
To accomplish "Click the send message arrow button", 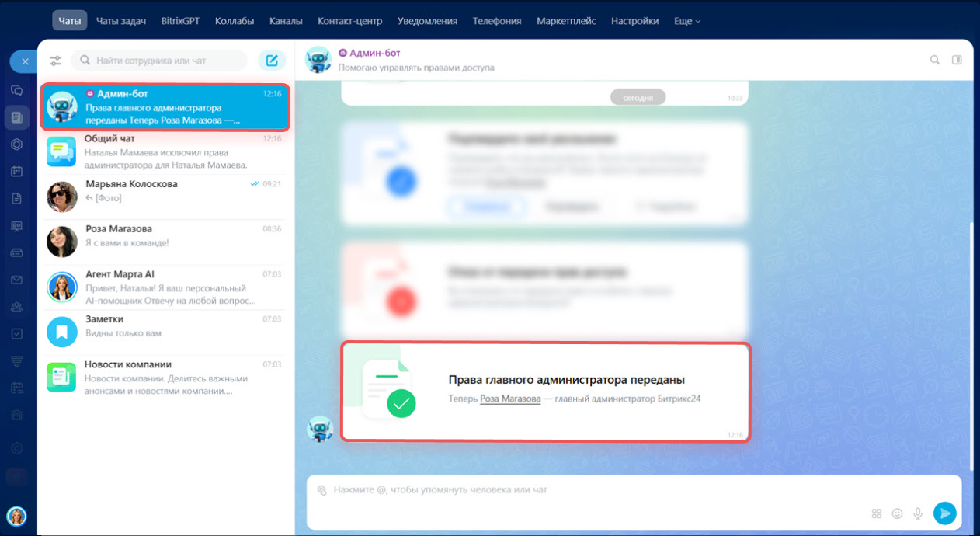I will point(944,513).
